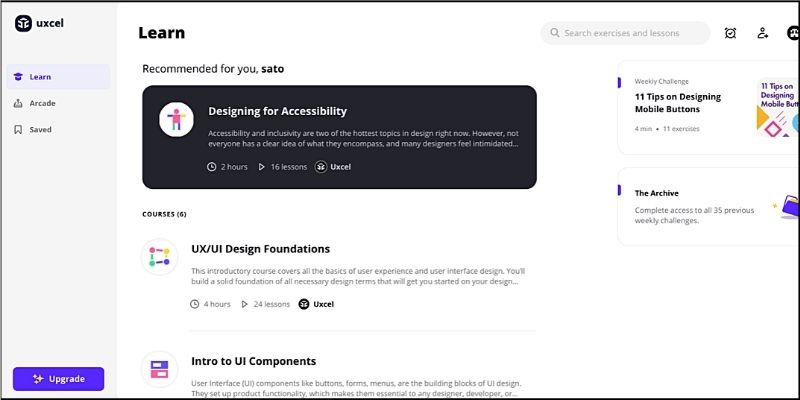Image resolution: width=800 pixels, height=400 pixels.
Task: Open the UX/UI Design Foundations course title
Action: pyautogui.click(x=260, y=249)
